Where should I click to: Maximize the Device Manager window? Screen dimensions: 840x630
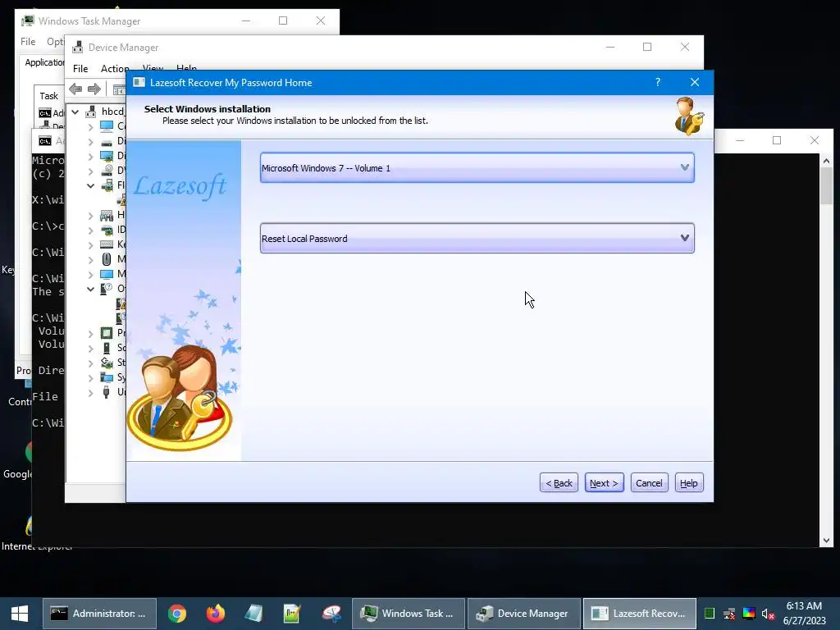click(647, 47)
